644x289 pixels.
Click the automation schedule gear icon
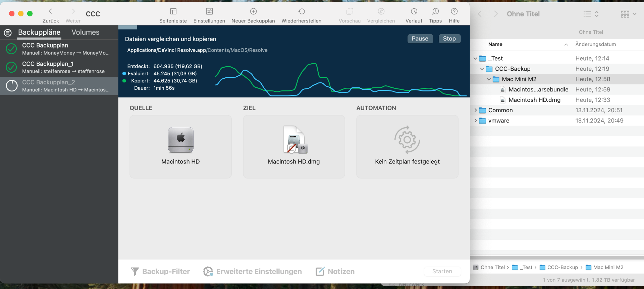coord(407,140)
